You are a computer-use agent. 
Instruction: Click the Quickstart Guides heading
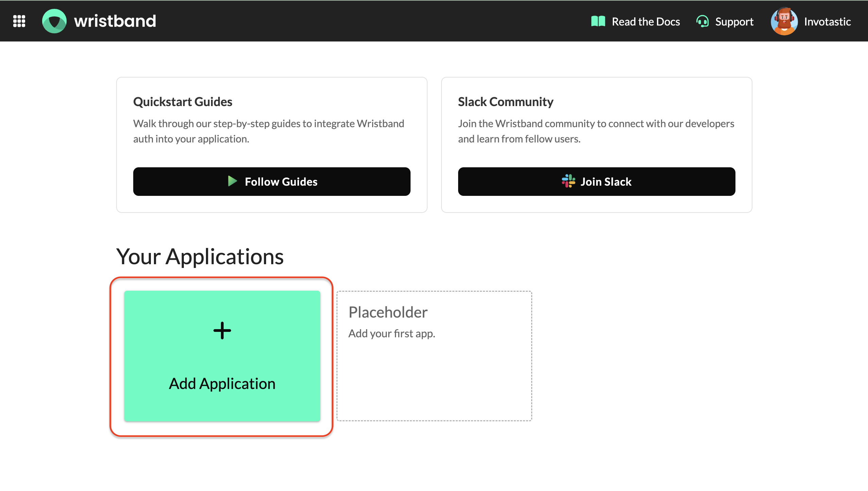(x=183, y=102)
